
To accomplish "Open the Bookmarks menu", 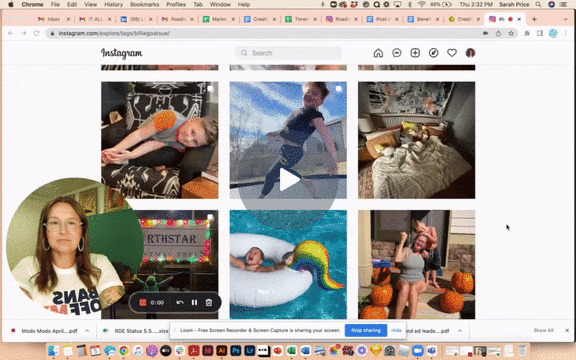I will click(x=144, y=4).
